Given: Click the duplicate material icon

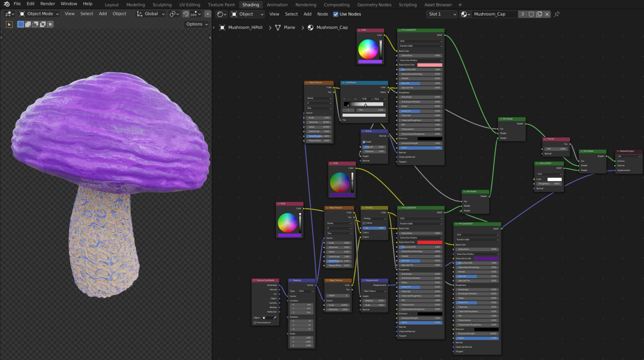Looking at the screenshot, I should (539, 14).
